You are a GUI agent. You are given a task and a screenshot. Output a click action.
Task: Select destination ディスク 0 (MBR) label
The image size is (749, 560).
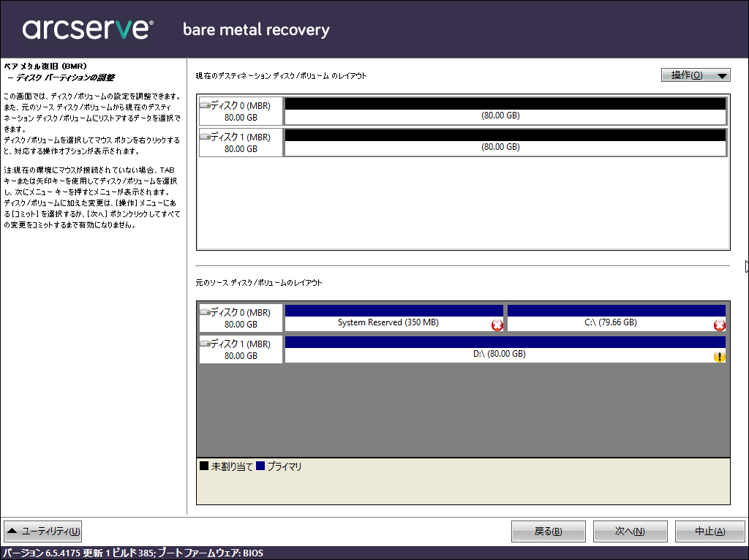click(x=241, y=111)
